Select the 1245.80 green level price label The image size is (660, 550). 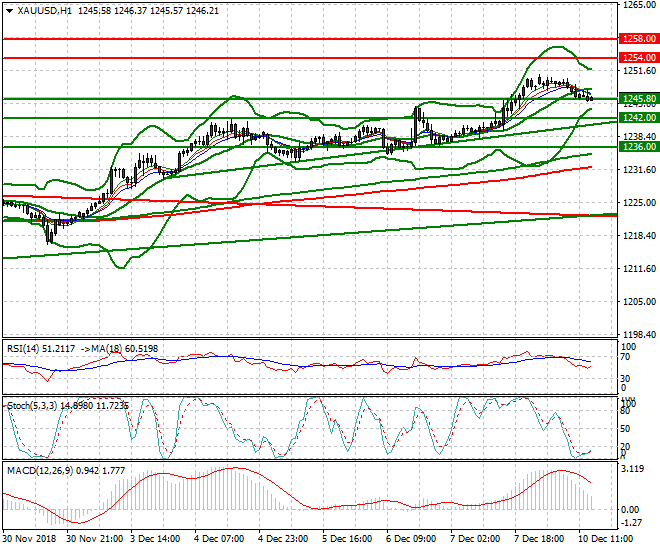[639, 99]
